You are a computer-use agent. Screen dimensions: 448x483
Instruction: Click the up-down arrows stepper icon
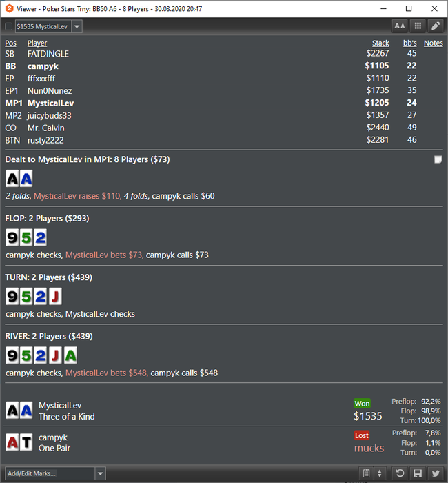click(380, 473)
